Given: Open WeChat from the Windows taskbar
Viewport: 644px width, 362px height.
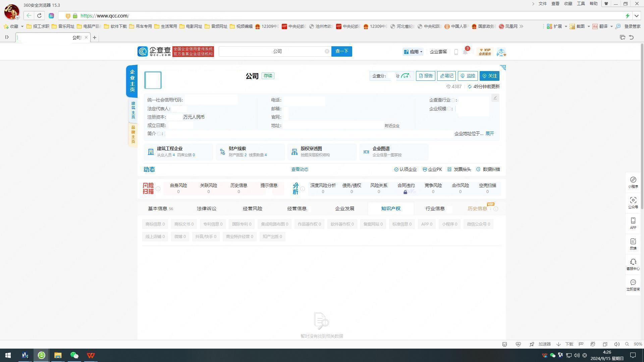Looking at the screenshot, I should [x=74, y=355].
